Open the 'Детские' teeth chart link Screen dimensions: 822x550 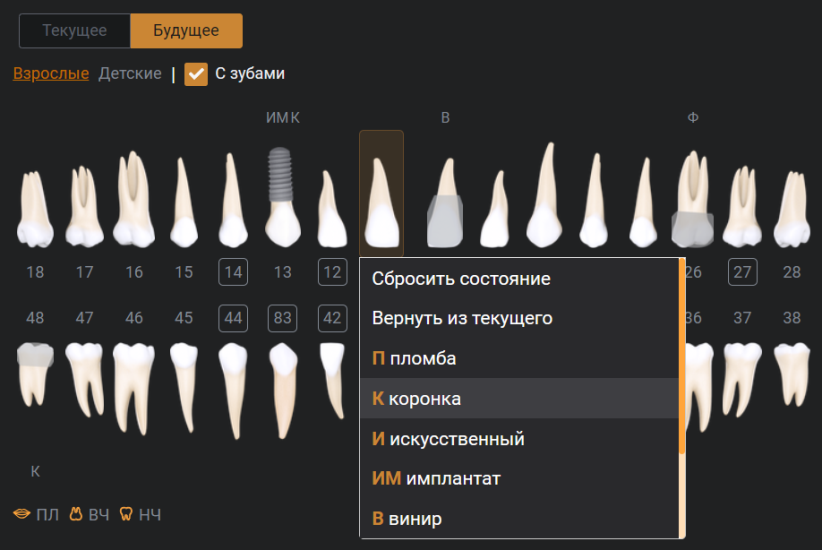coord(130,74)
